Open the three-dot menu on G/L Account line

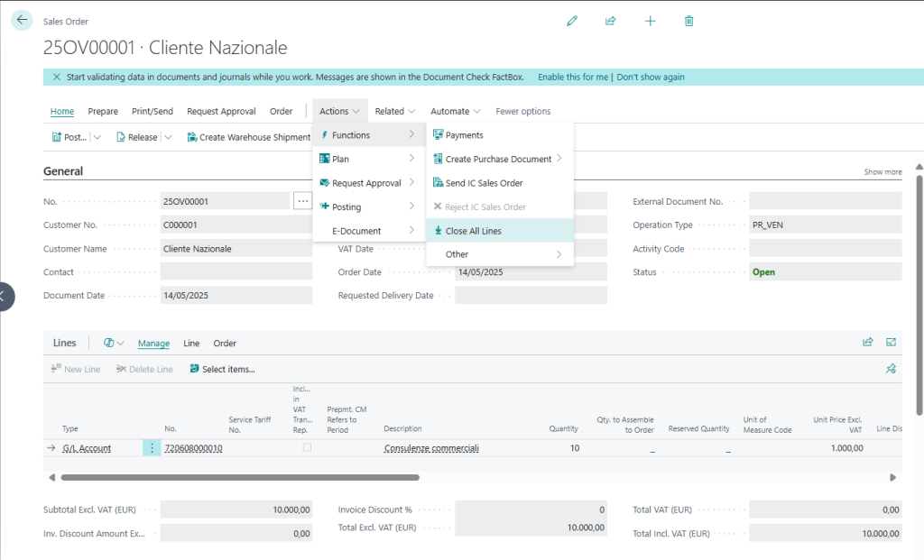pyautogui.click(x=152, y=448)
